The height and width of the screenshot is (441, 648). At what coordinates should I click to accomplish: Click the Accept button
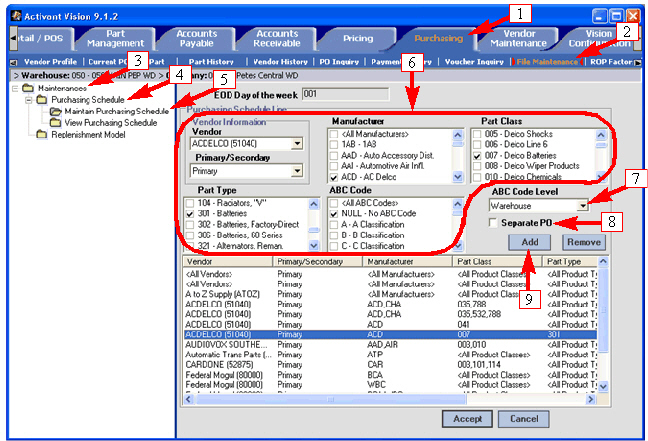(x=467, y=419)
